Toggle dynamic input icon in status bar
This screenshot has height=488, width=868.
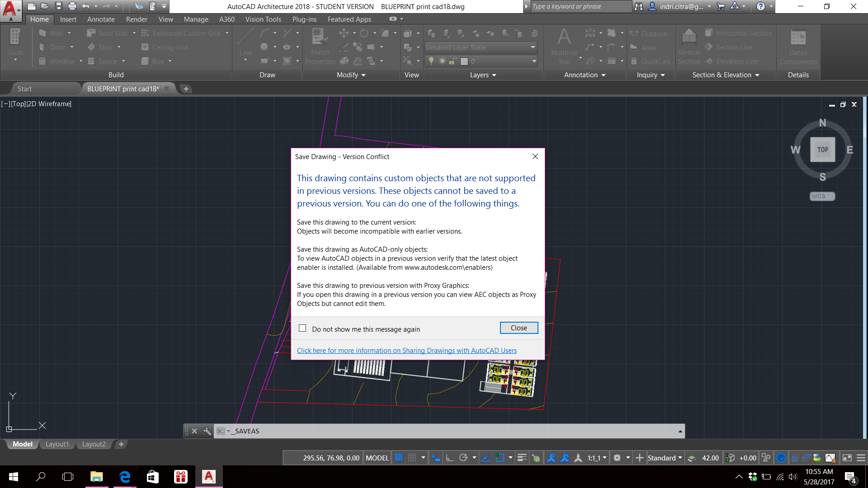point(436,458)
